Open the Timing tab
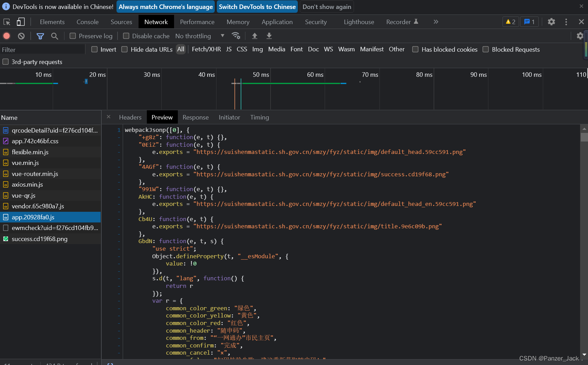Viewport: 588px width, 365px height. pyautogui.click(x=260, y=117)
